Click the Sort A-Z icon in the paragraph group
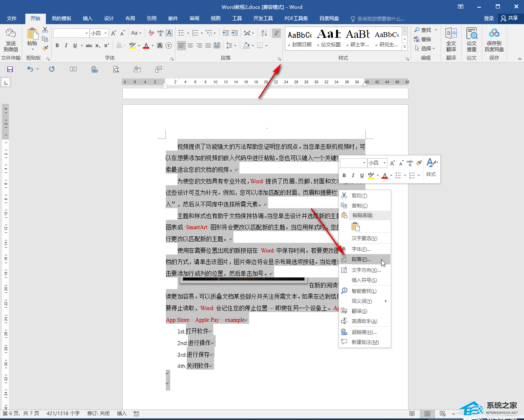 (264, 33)
